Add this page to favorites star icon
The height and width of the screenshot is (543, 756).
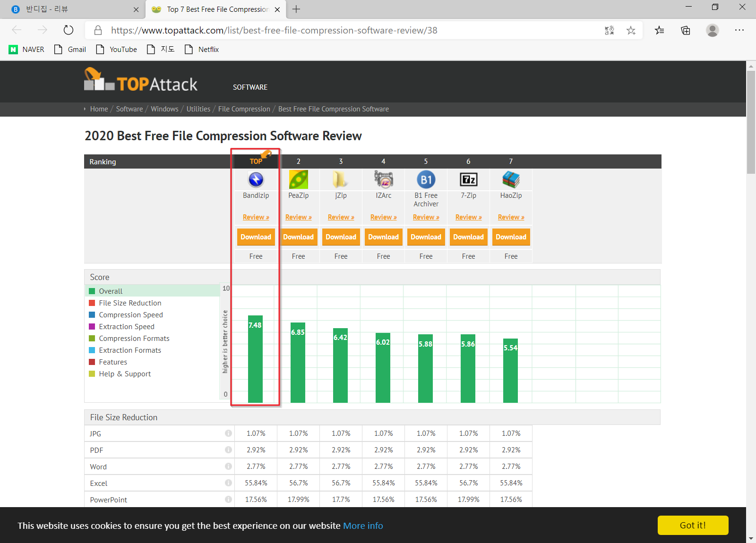tap(631, 30)
